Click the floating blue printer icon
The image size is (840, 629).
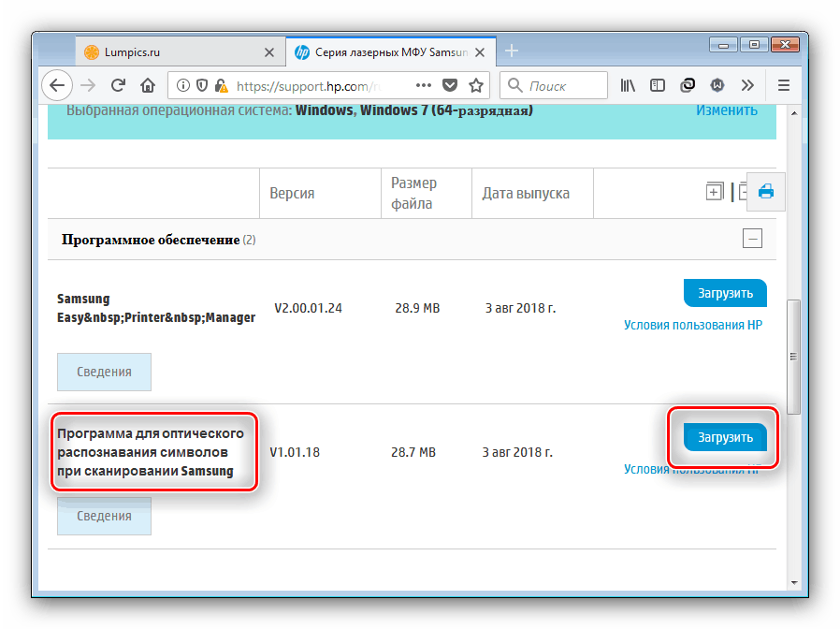(766, 192)
